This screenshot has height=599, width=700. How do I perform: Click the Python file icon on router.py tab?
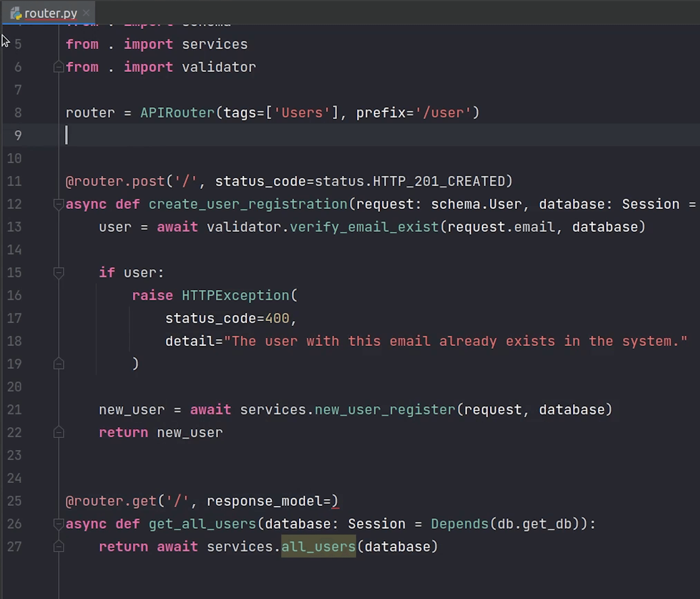16,13
